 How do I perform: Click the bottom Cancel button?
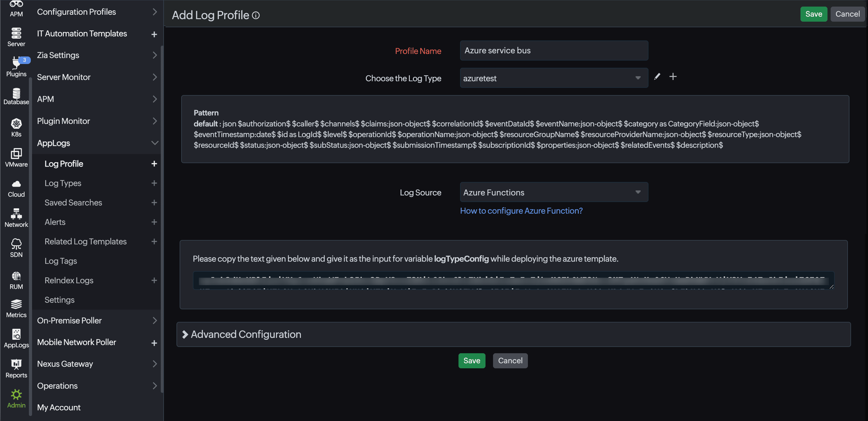click(x=510, y=361)
